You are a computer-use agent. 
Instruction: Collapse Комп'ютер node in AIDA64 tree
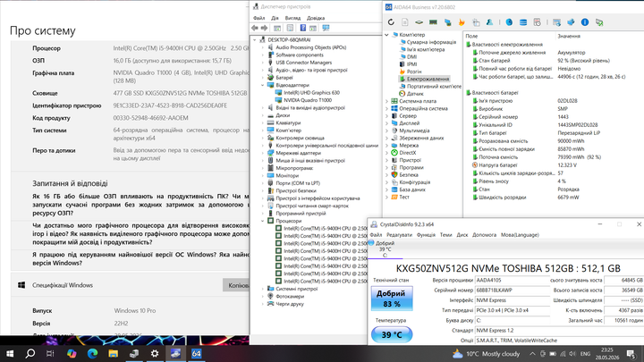[x=387, y=35]
